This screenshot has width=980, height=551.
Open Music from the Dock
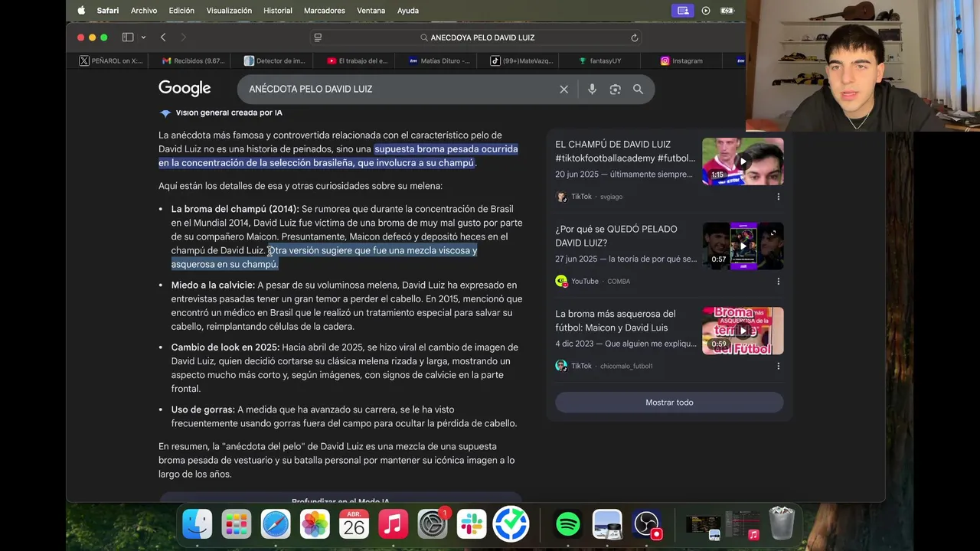pos(393,524)
